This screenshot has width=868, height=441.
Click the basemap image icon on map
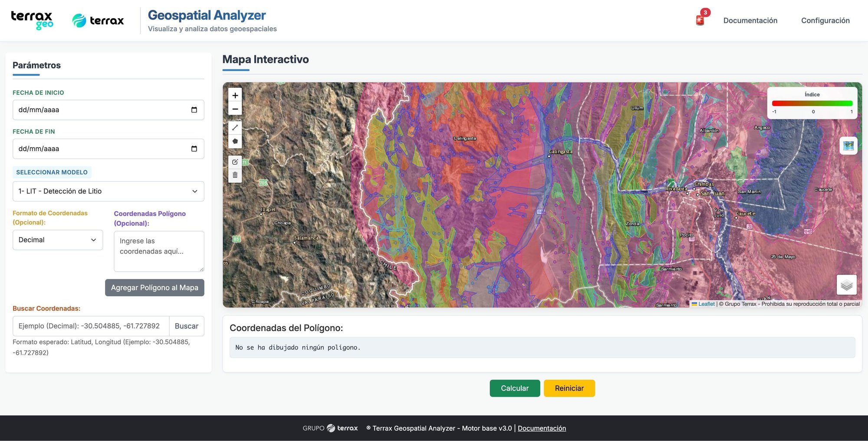(x=848, y=146)
